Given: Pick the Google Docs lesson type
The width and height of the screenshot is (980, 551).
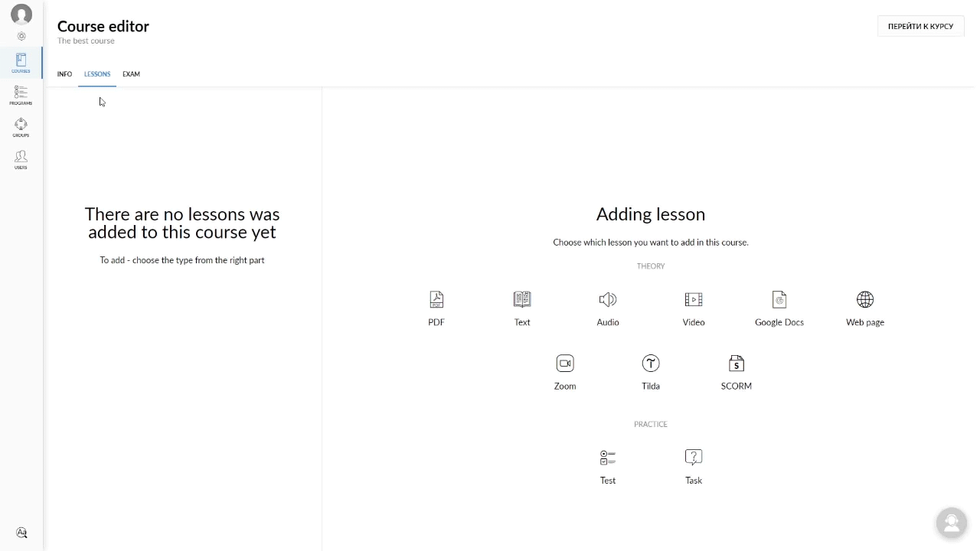Looking at the screenshot, I should 779,300.
